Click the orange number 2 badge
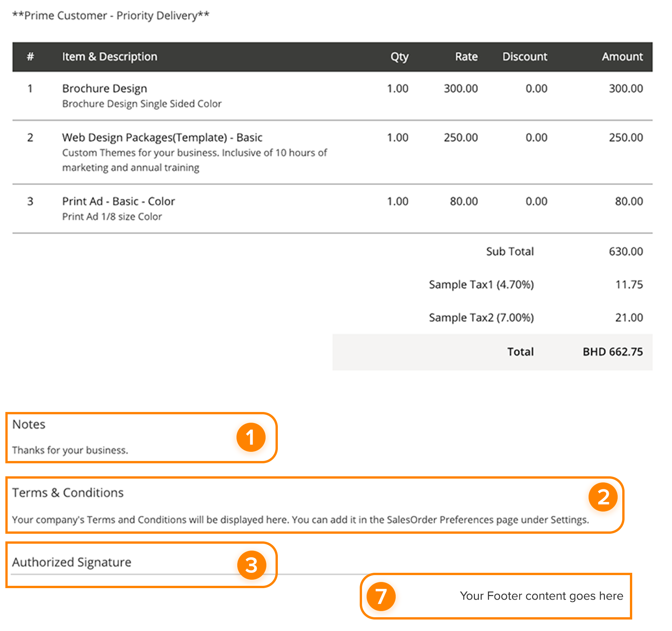Screen dimensions: 672x631 pos(603,497)
